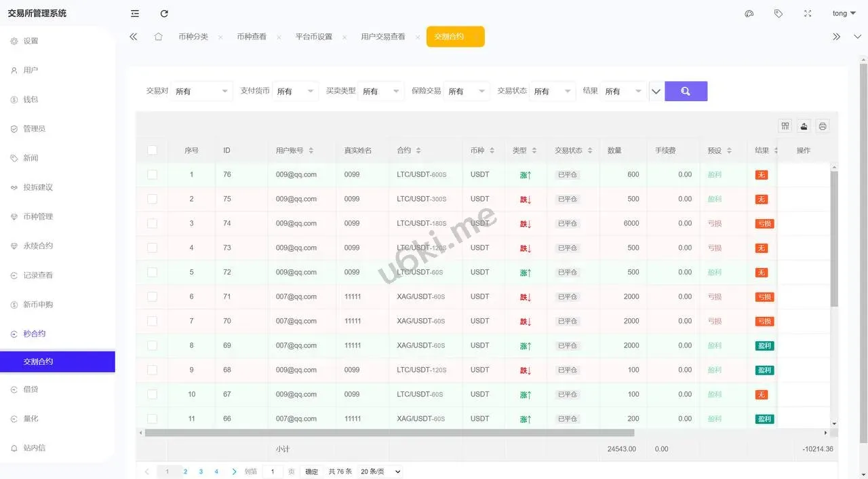Click the refresh icon in top bar
This screenshot has height=479, width=868.
(164, 14)
